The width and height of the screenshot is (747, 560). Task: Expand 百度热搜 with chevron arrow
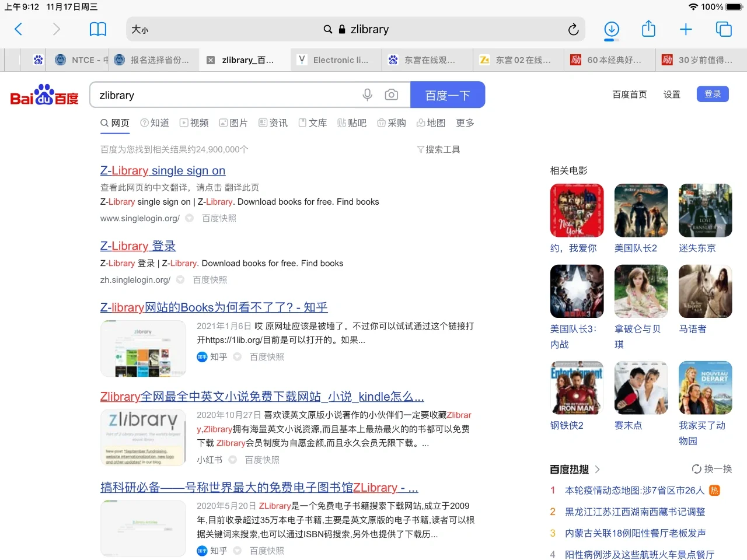pos(598,469)
